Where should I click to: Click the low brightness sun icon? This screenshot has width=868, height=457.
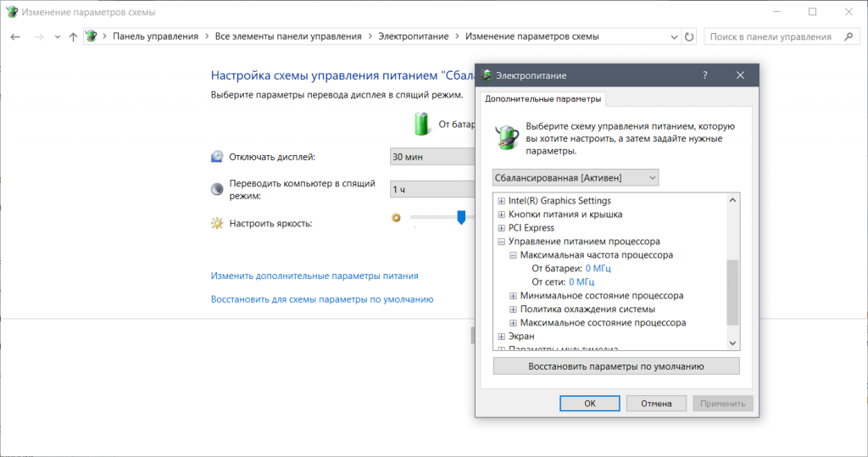coord(396,218)
